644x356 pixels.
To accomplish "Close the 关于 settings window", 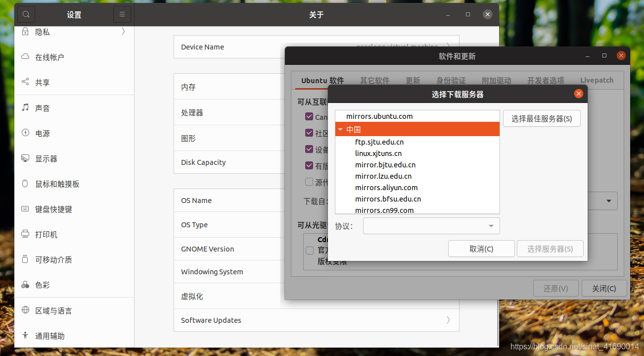I will tap(488, 14).
